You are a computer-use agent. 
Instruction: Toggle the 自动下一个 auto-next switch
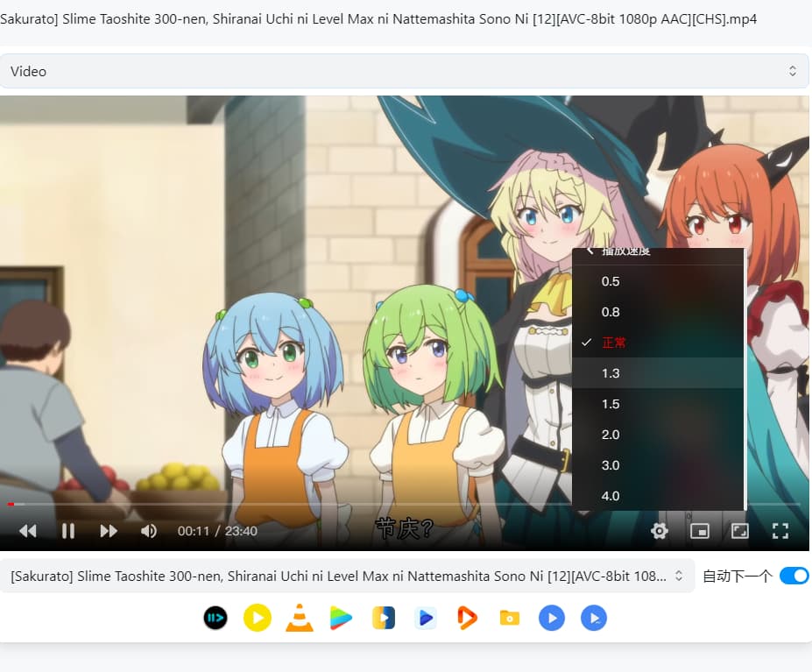(794, 576)
